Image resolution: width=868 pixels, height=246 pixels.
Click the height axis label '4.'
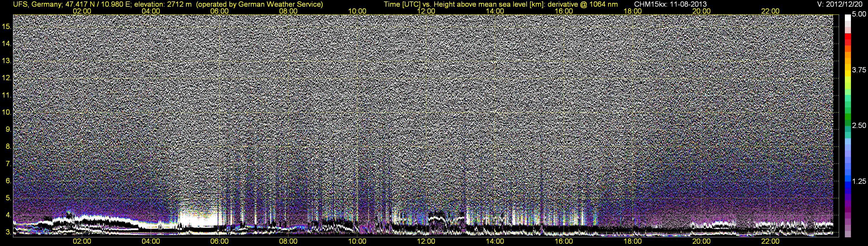point(8,215)
